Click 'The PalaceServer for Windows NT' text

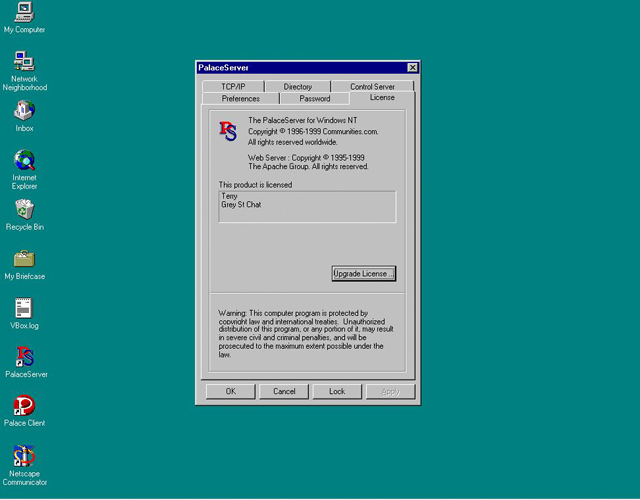[x=303, y=120]
